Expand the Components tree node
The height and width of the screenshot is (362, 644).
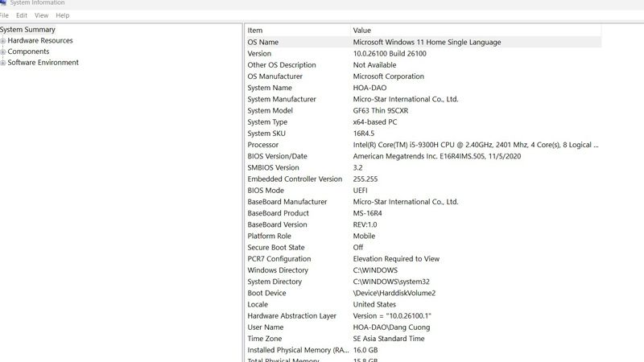[3, 52]
